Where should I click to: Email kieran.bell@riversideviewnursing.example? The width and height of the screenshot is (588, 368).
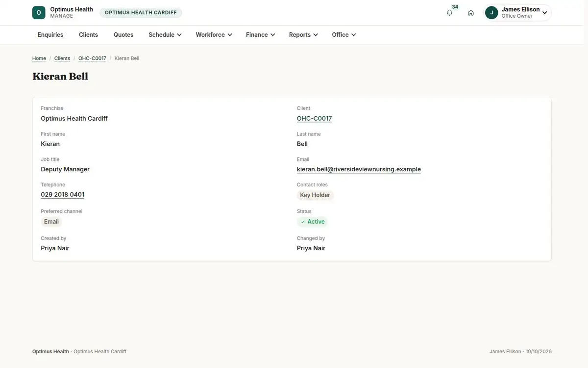(359, 169)
